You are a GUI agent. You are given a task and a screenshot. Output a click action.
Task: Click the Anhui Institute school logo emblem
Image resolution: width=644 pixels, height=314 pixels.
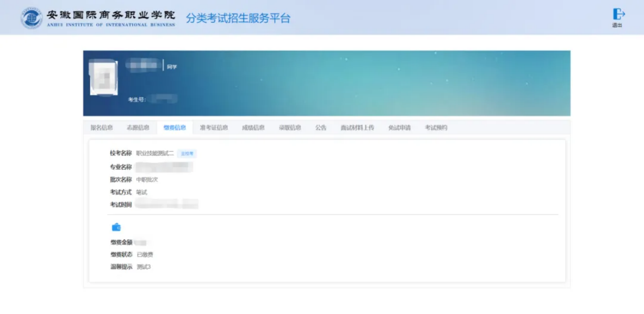click(32, 18)
